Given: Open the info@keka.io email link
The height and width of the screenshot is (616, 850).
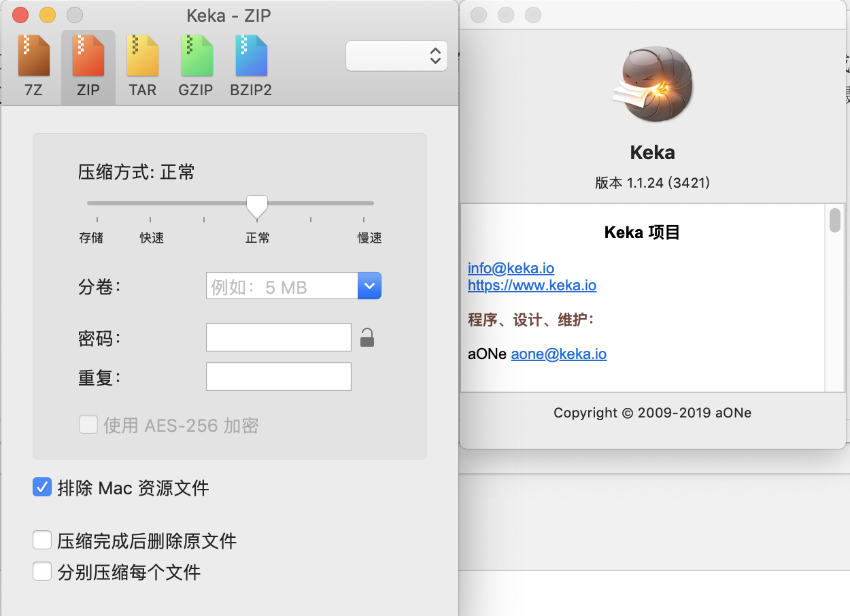Looking at the screenshot, I should tap(511, 268).
